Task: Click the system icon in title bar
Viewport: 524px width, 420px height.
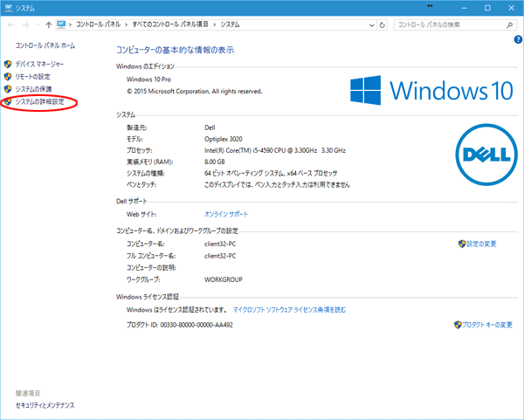Action: pos(9,8)
